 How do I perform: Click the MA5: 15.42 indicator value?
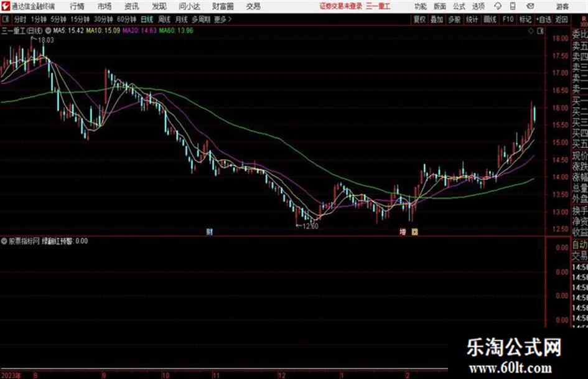[68, 30]
